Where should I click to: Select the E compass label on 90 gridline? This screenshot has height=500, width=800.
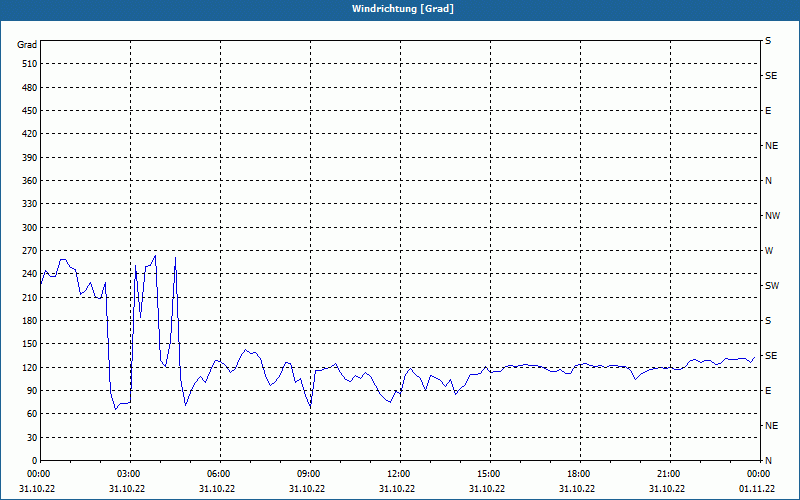tap(768, 391)
